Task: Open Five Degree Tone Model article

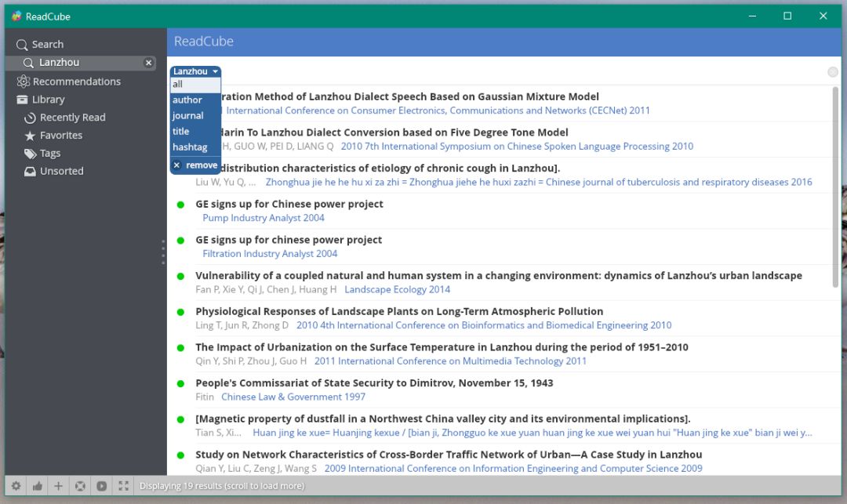Action: pyautogui.click(x=394, y=132)
